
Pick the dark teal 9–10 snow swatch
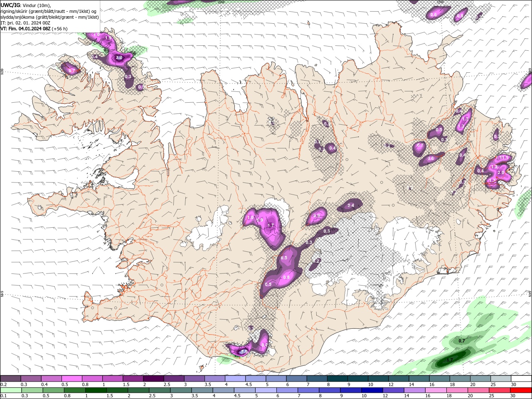358,379
